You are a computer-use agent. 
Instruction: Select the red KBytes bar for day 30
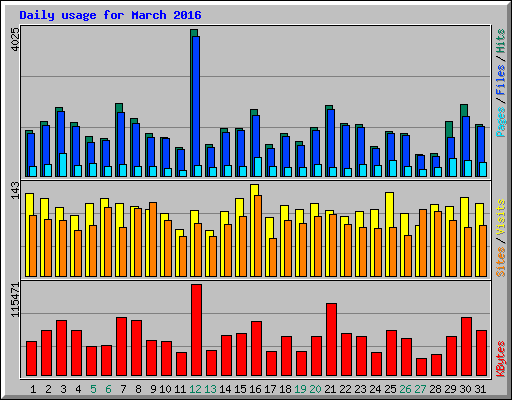coord(466,346)
